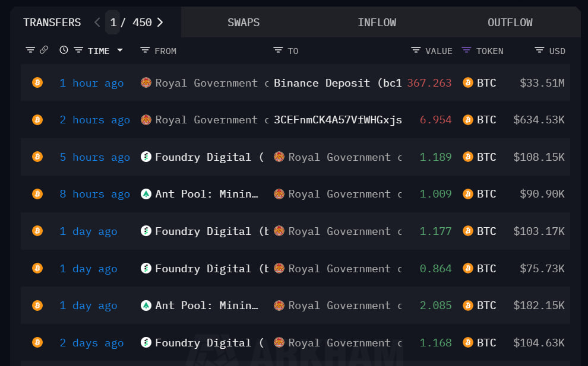This screenshot has height=366, width=588.
Task: Edit the page number field showing 1
Action: click(x=113, y=23)
